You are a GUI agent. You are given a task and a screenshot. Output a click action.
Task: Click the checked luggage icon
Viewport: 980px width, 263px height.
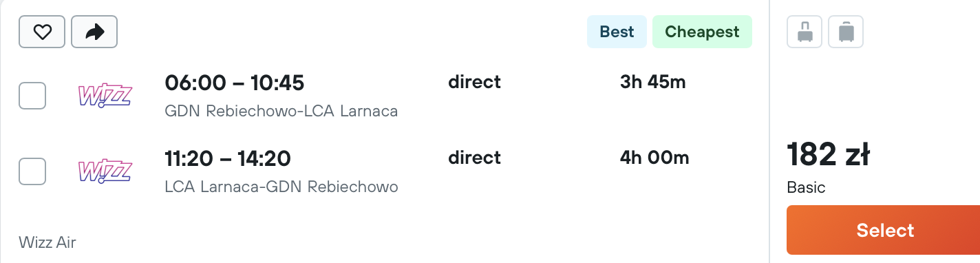coord(846,32)
